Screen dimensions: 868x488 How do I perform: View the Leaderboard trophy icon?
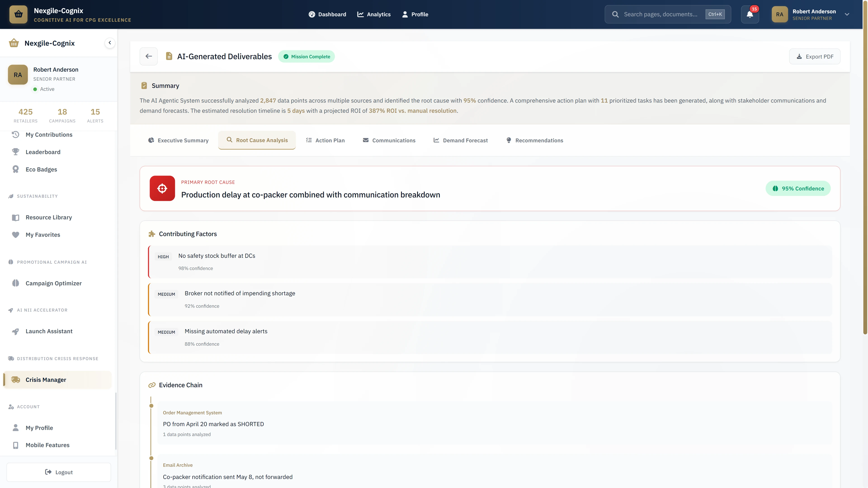16,152
